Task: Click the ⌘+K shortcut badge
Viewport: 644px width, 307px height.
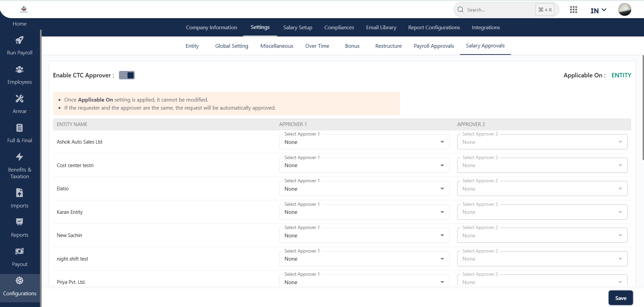Action: click(545, 10)
